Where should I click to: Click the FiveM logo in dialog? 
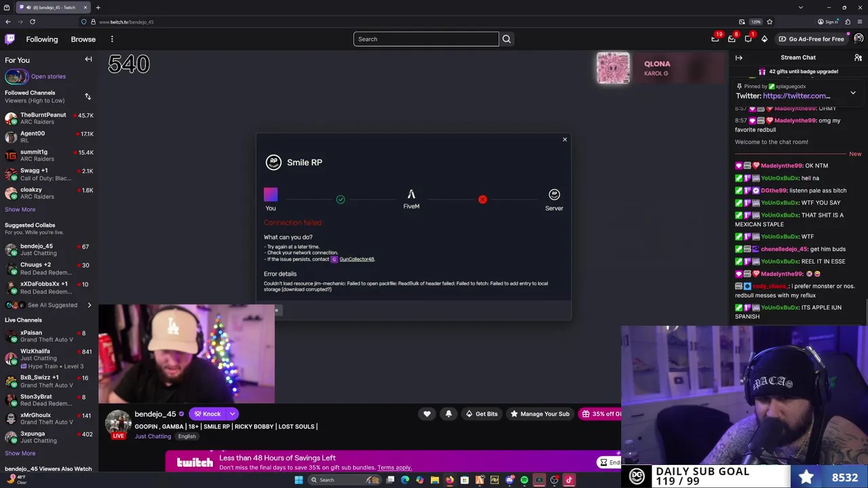point(411,195)
